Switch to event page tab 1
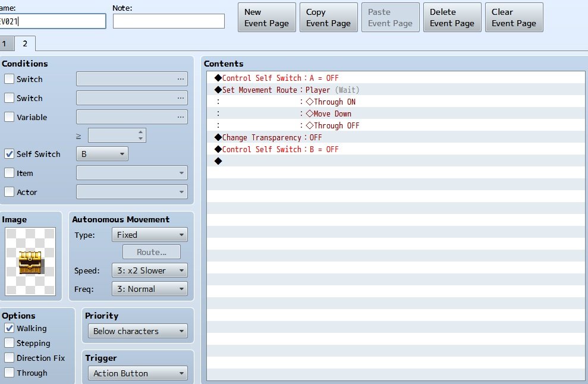This screenshot has height=384, width=588. click(5, 43)
